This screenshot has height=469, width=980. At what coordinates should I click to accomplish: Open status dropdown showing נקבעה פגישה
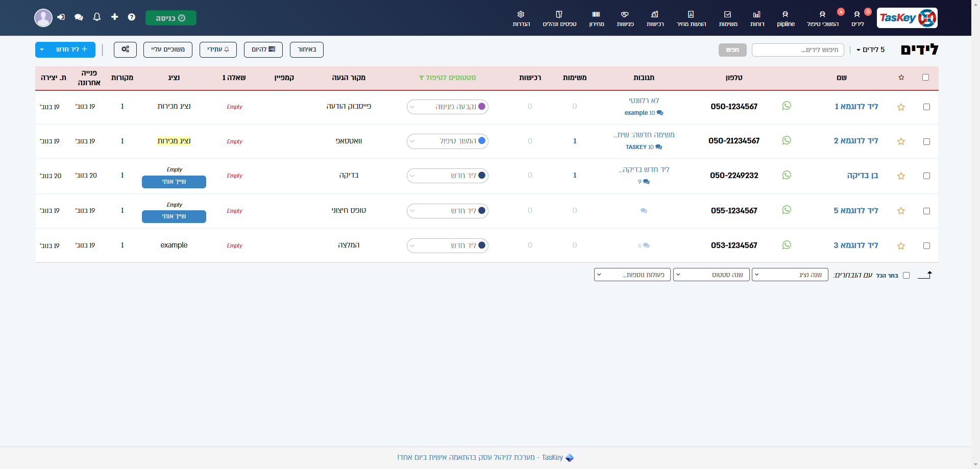click(447, 107)
